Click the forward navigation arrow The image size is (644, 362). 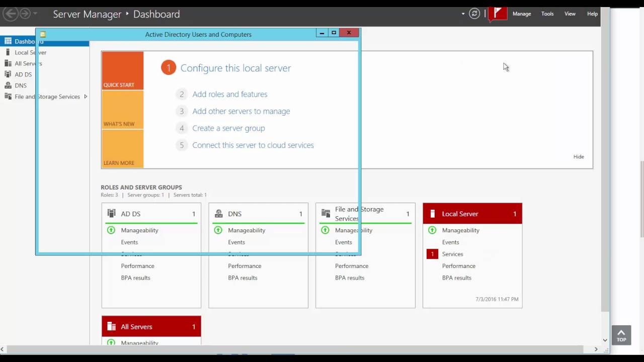click(x=25, y=14)
